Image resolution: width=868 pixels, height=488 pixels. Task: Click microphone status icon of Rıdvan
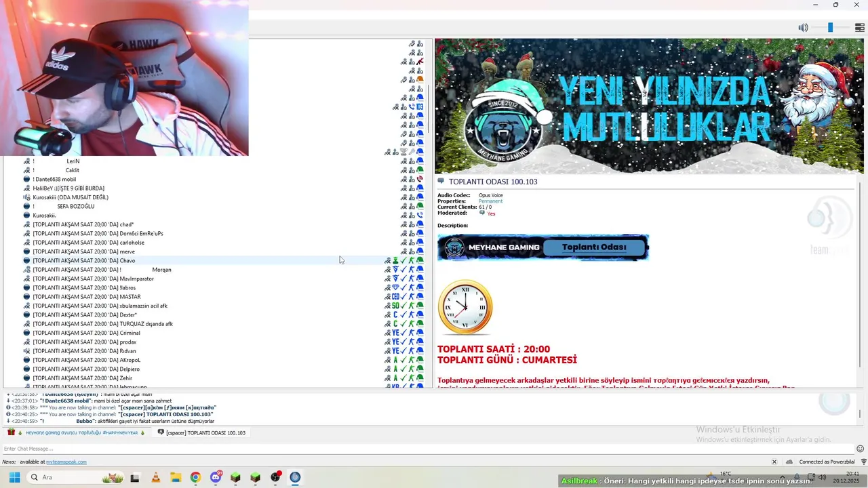tap(387, 351)
